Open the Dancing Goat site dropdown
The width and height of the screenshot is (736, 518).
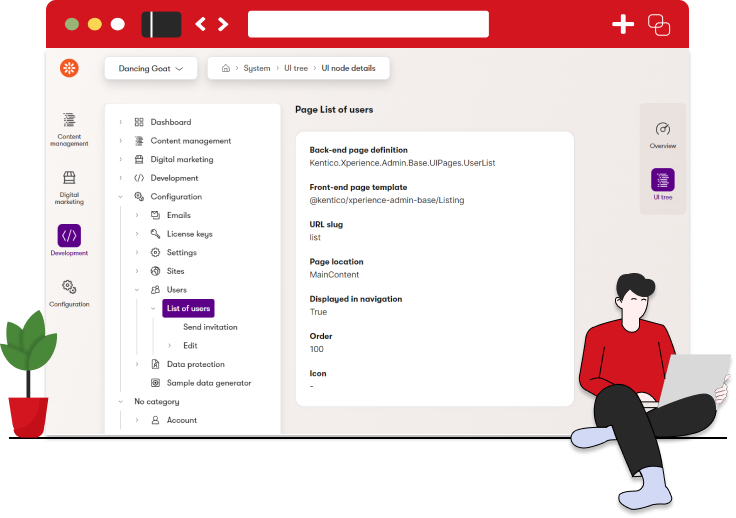[x=151, y=69]
